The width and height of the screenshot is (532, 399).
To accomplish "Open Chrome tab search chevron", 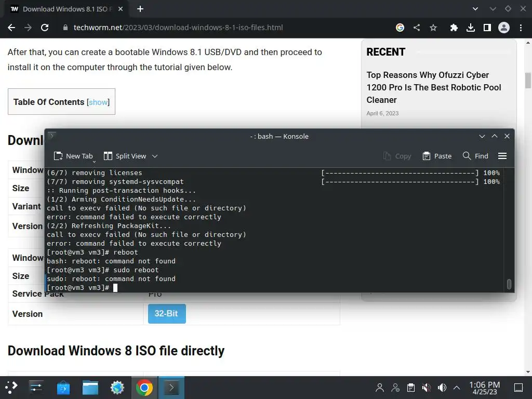I will point(475,9).
